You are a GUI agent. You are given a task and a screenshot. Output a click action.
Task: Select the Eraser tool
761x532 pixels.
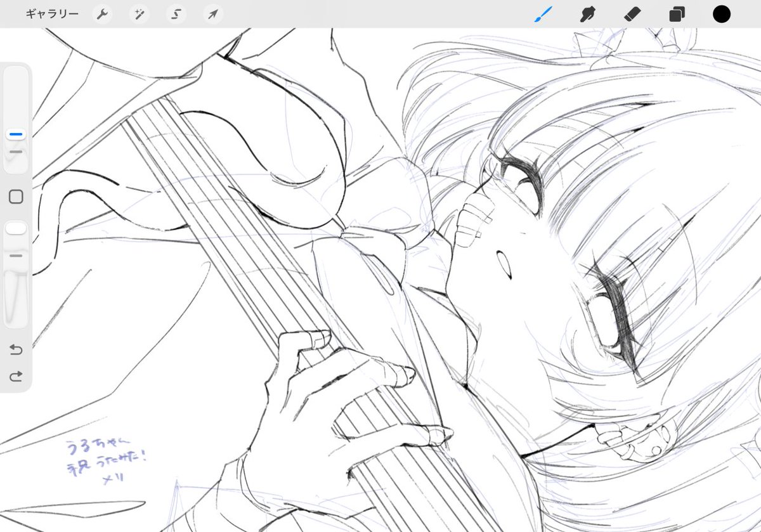click(x=632, y=14)
